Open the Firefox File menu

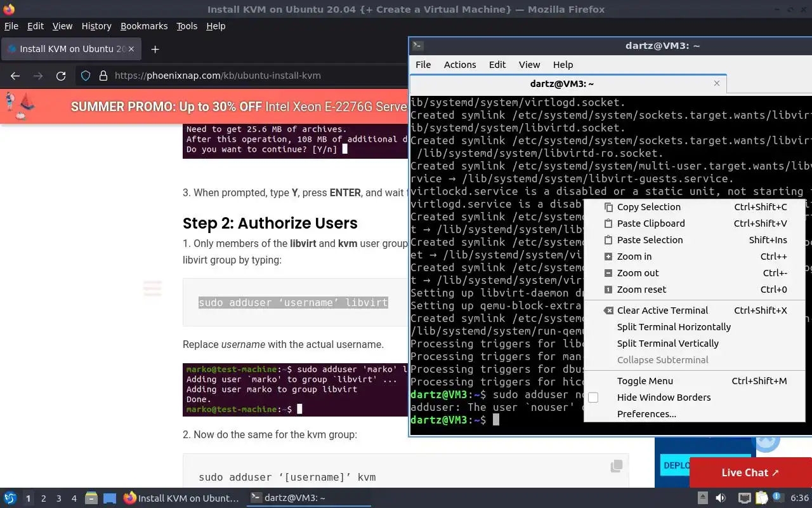[11, 26]
